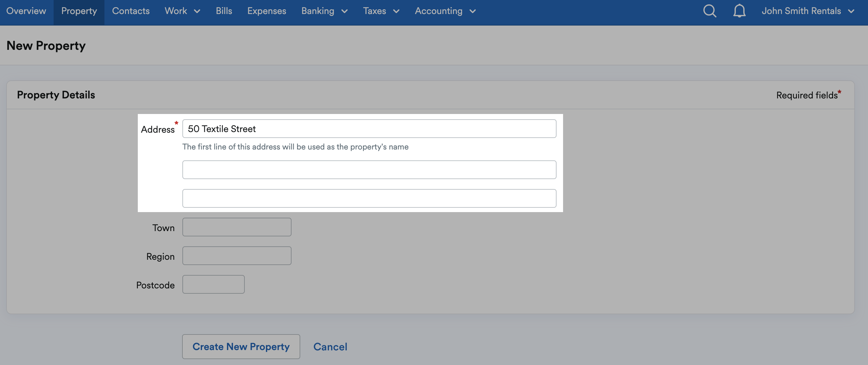Click the address helper text about property's name

295,147
